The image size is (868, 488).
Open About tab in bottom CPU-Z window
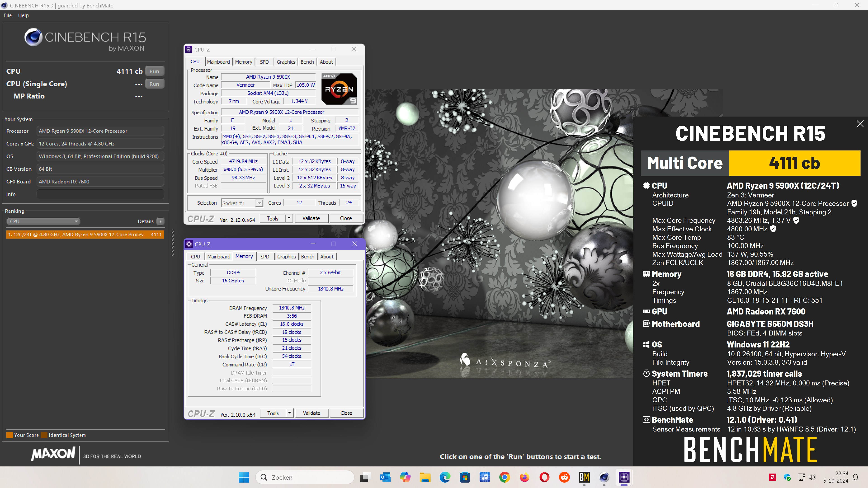(x=327, y=257)
